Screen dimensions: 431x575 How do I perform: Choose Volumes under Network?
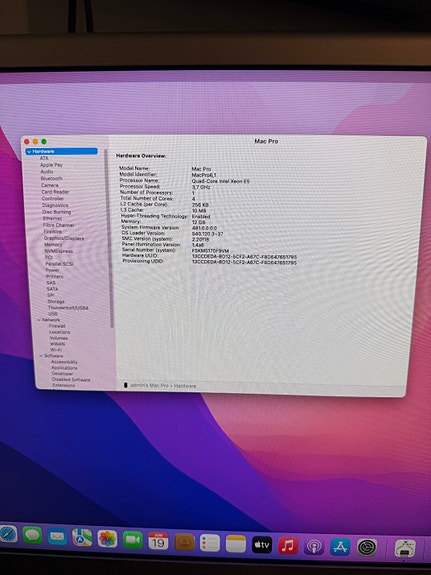tap(59, 338)
